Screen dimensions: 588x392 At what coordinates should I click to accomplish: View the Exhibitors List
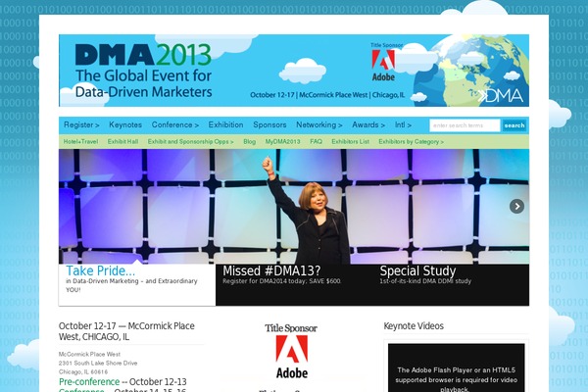pos(350,142)
